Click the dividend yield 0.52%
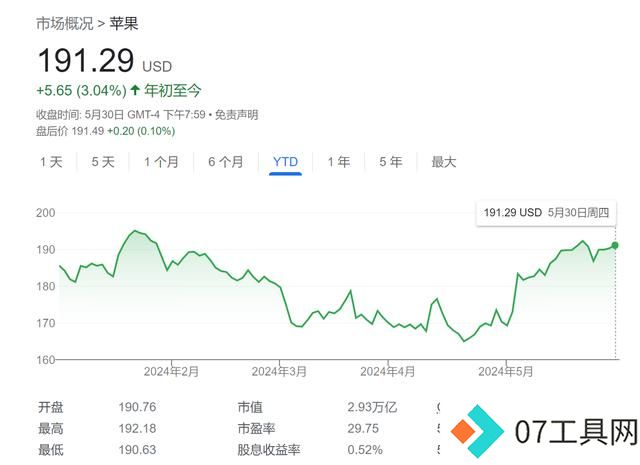The image size is (640, 465). [x=365, y=450]
